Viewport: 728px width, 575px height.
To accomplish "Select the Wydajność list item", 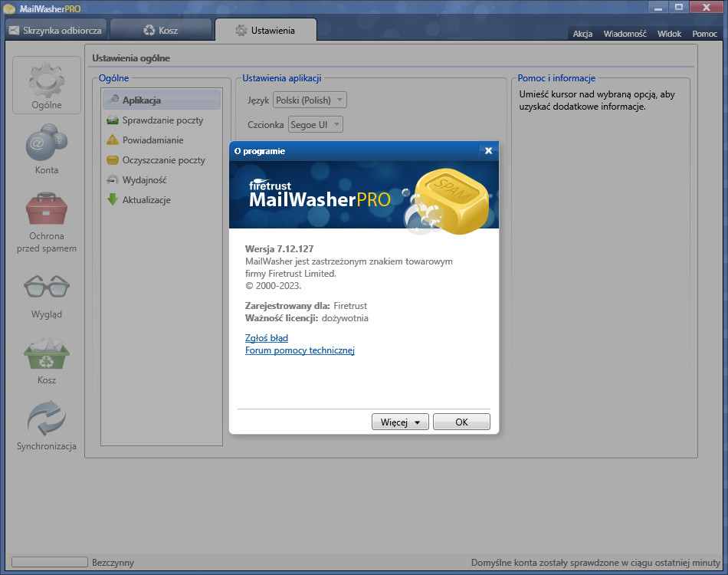I will 162,180.
